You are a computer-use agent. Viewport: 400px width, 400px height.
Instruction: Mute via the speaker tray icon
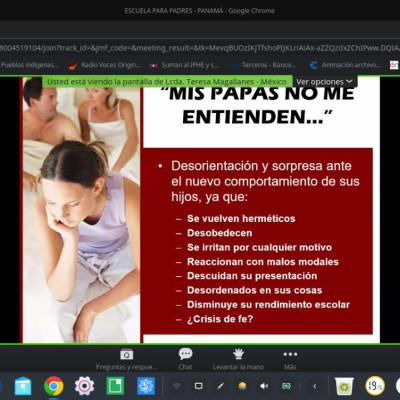coord(264,386)
